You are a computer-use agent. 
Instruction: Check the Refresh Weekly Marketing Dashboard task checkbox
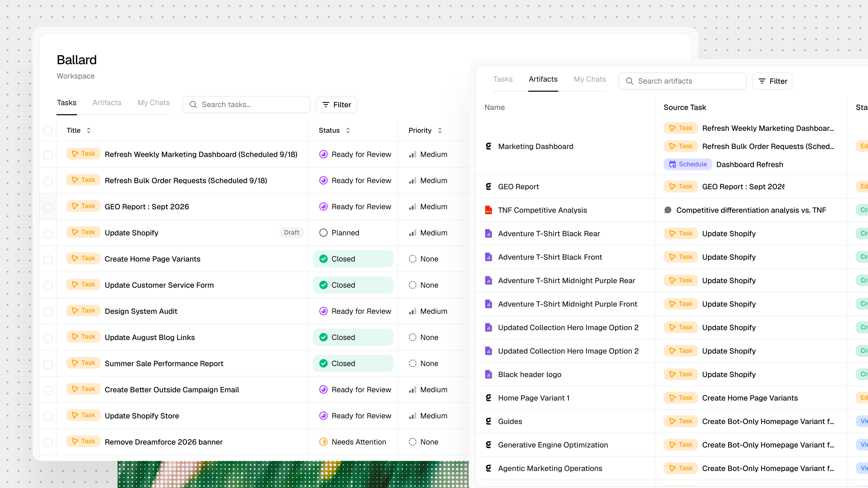48,155
